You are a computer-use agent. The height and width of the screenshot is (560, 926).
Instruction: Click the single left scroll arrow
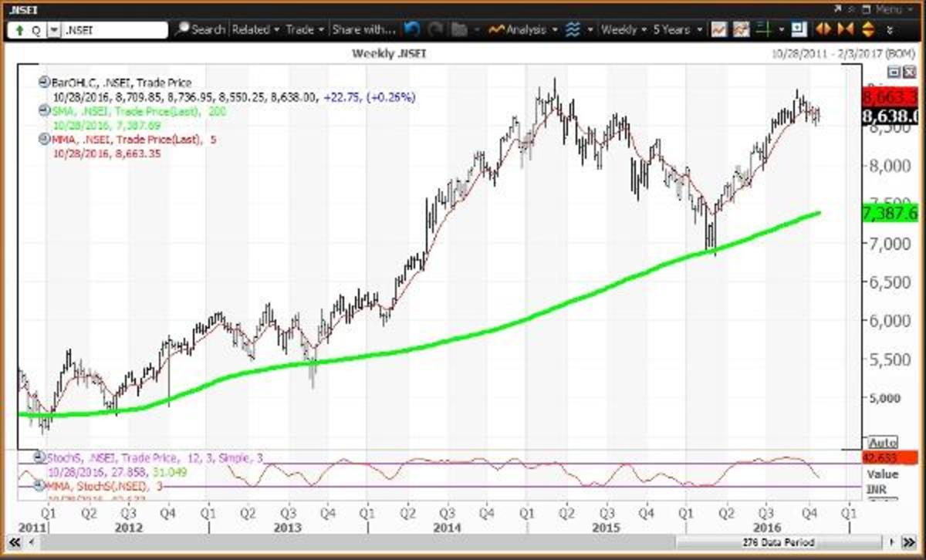pos(32,541)
